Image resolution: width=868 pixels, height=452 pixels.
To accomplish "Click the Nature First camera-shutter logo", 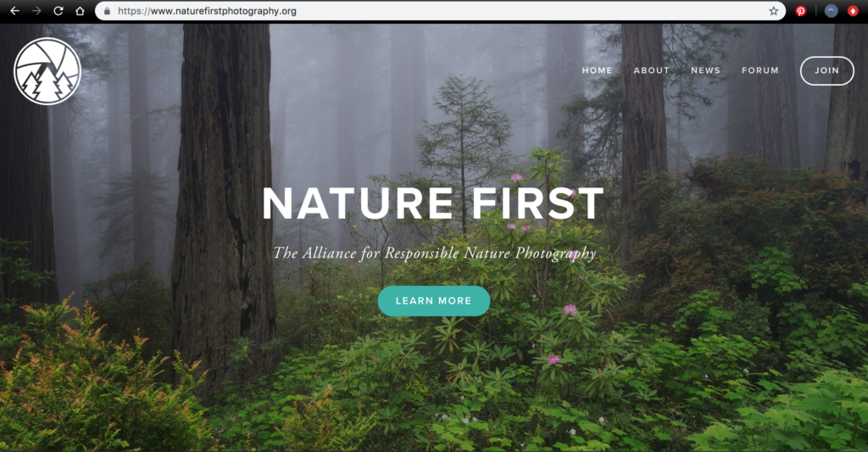I will (47, 71).
